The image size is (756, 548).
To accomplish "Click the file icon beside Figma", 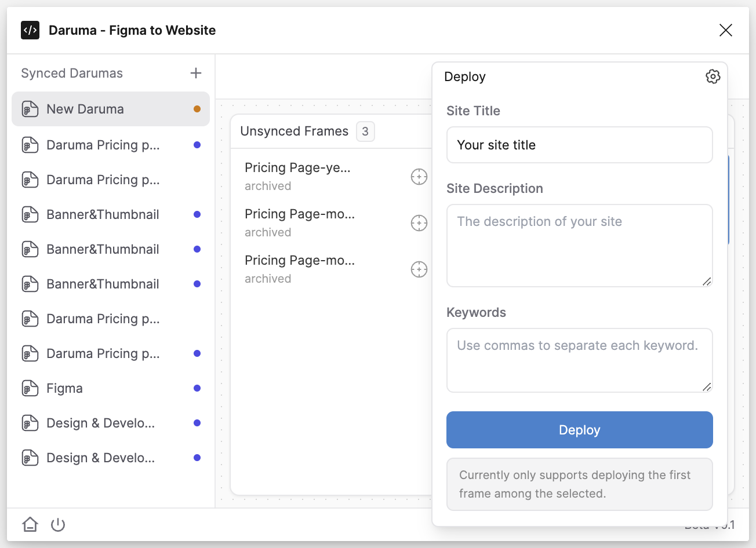I will click(x=30, y=388).
